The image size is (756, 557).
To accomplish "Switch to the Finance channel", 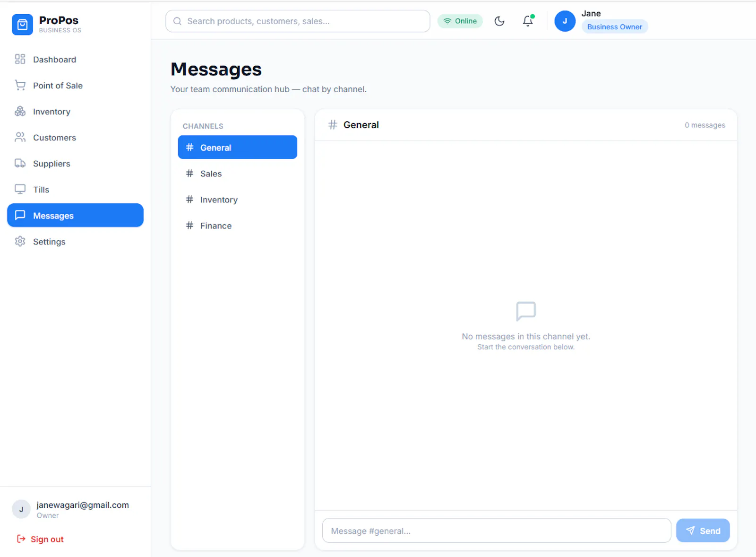I will (238, 226).
